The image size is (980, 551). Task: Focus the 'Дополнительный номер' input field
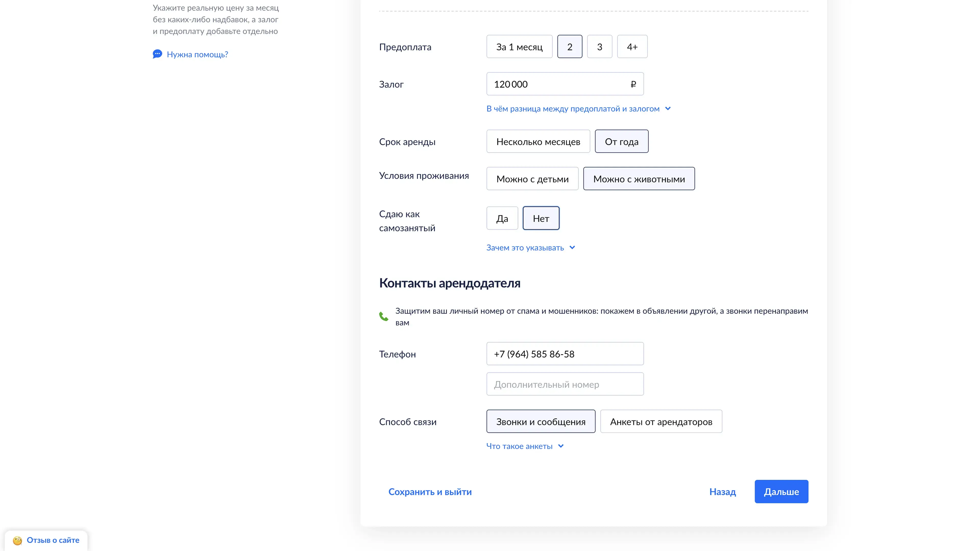pyautogui.click(x=565, y=384)
